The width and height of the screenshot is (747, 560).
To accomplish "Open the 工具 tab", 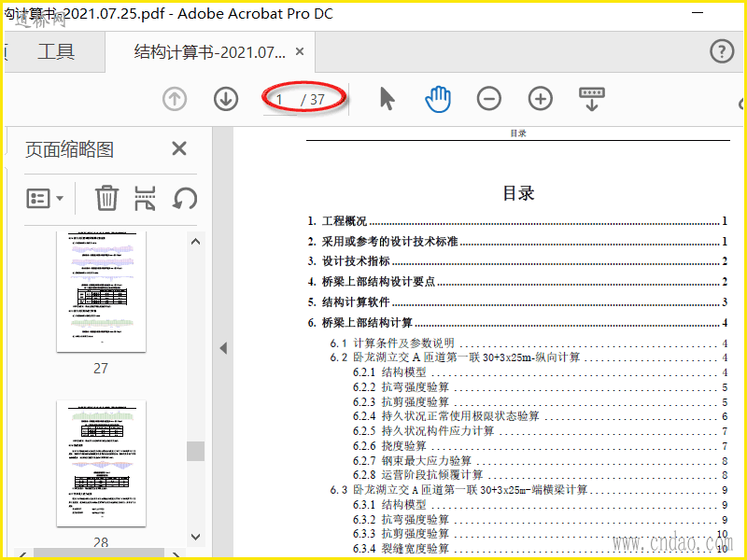I will (x=56, y=51).
